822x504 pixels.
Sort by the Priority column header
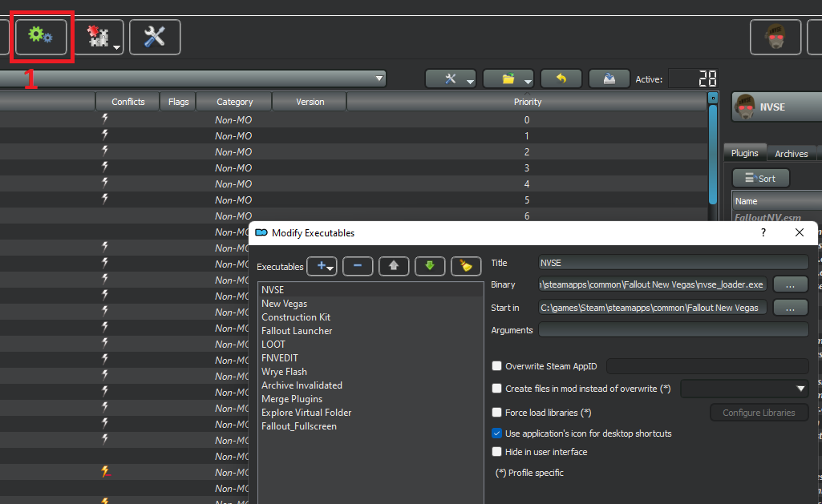[528, 102]
